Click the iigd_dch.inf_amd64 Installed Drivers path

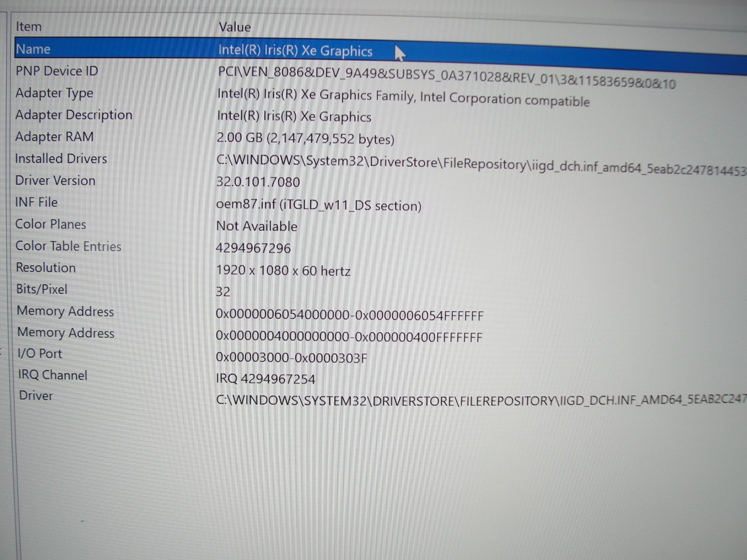pyautogui.click(x=481, y=165)
